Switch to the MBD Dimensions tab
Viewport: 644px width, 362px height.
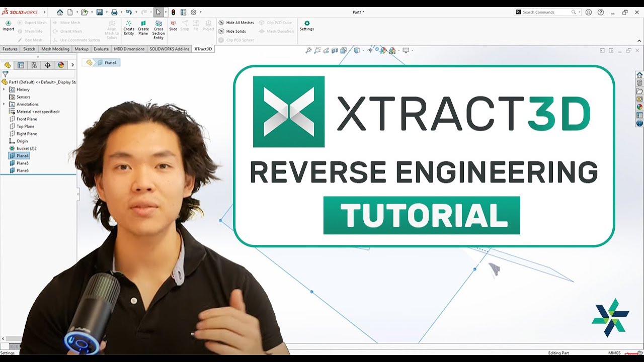(x=129, y=49)
